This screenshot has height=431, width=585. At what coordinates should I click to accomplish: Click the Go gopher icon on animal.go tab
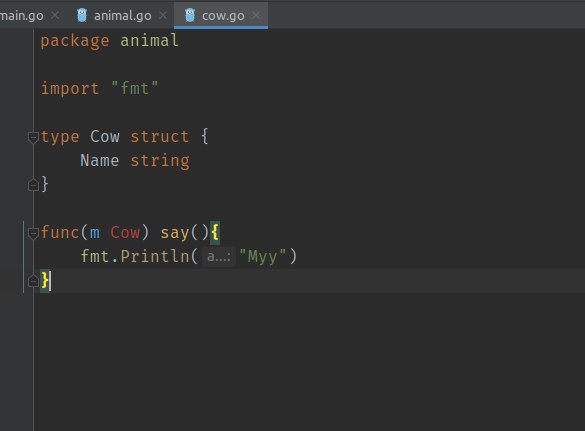pyautogui.click(x=82, y=15)
